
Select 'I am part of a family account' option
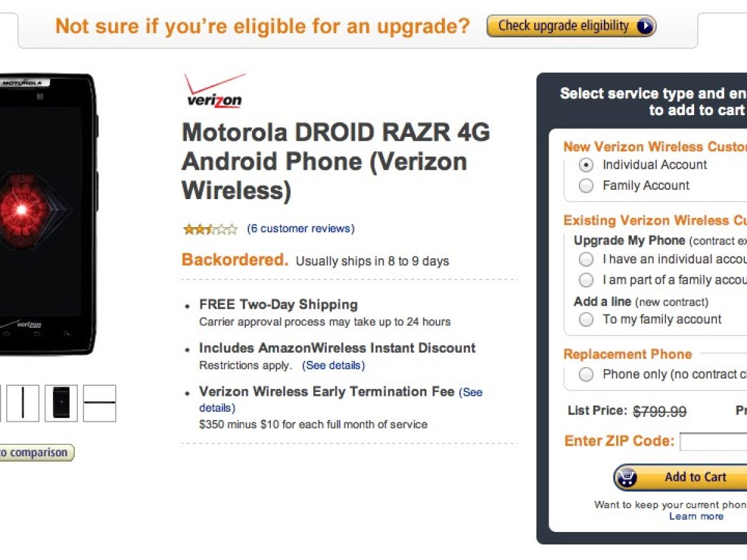(x=586, y=280)
